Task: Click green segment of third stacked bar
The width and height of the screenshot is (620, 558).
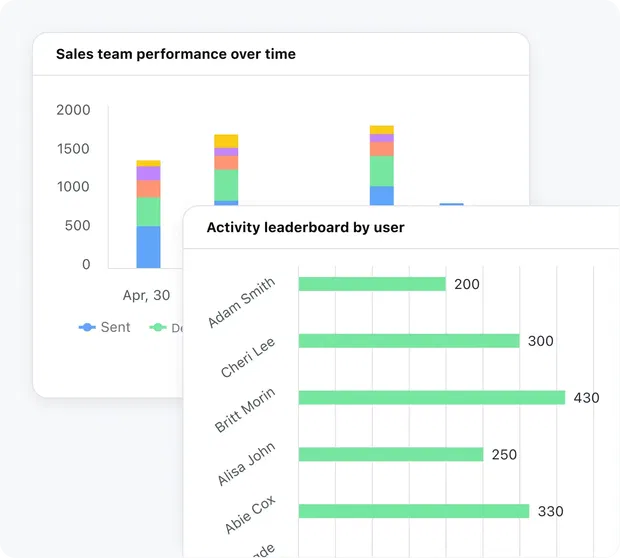Action: [382, 171]
